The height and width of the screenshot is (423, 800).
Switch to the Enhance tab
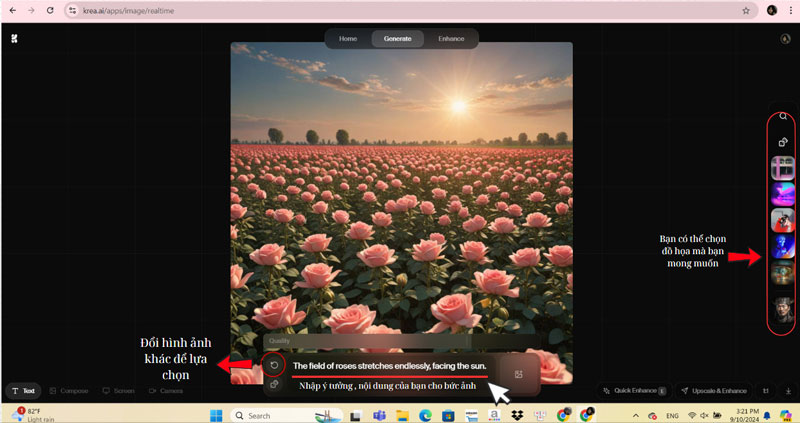point(451,38)
